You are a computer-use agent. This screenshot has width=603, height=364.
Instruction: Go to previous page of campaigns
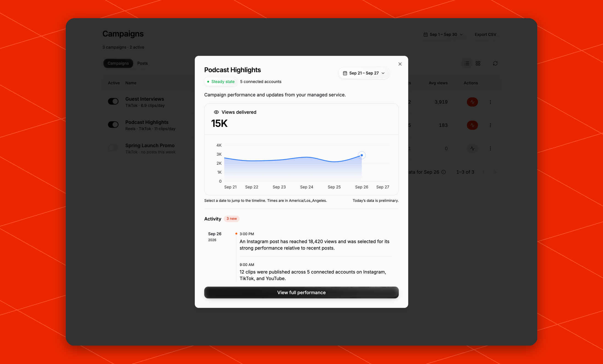tap(483, 172)
